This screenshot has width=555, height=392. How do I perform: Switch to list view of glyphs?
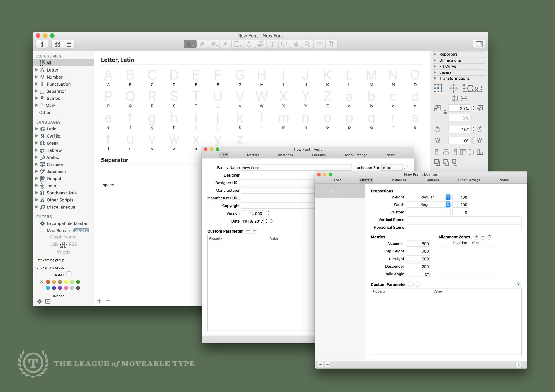pos(69,44)
